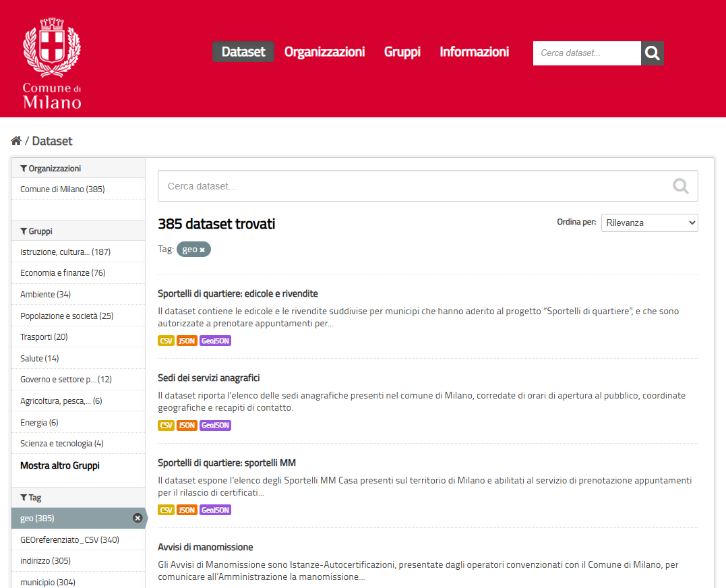Remove the geo tag filter pill

click(202, 250)
